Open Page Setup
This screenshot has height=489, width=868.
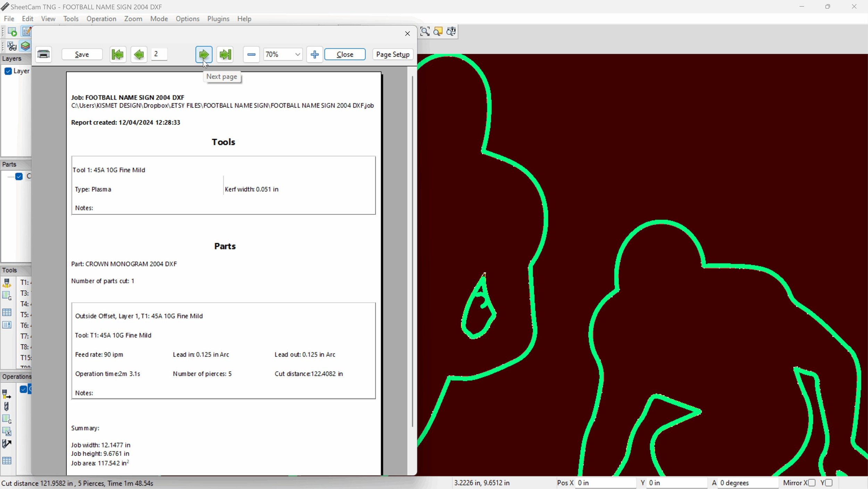click(393, 55)
